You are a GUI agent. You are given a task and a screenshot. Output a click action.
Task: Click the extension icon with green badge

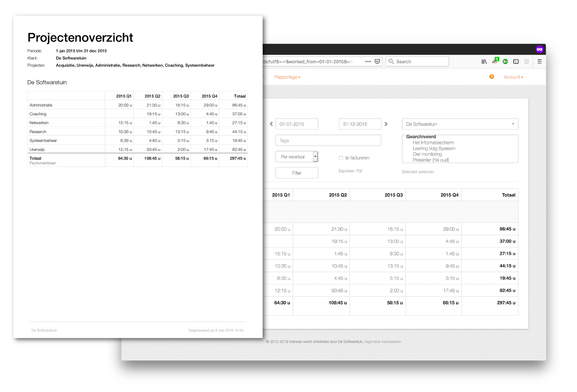(495, 61)
